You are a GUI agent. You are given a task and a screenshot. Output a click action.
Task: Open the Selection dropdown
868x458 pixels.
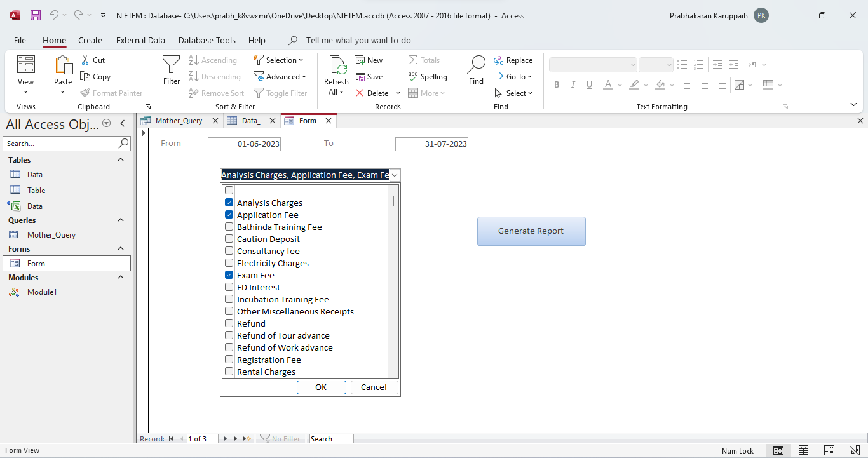[x=280, y=60]
